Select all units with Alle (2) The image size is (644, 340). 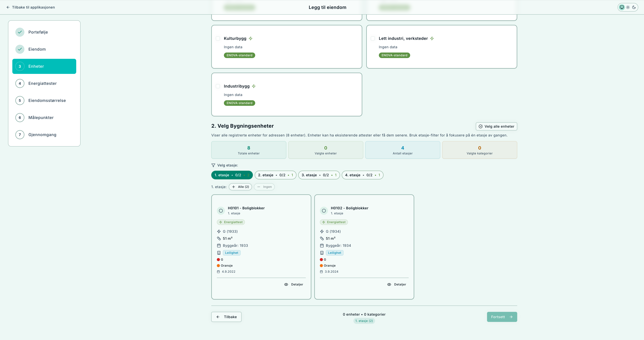[x=240, y=187]
